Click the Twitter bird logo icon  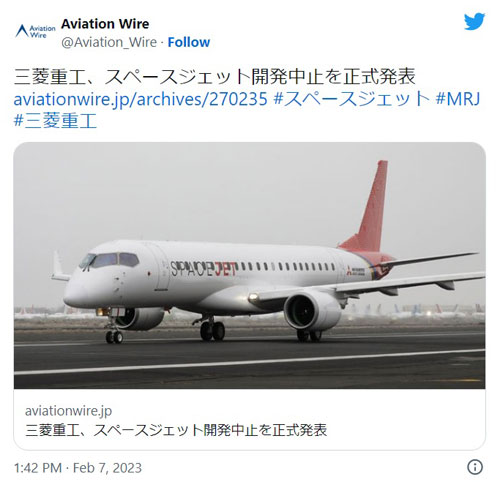click(474, 22)
